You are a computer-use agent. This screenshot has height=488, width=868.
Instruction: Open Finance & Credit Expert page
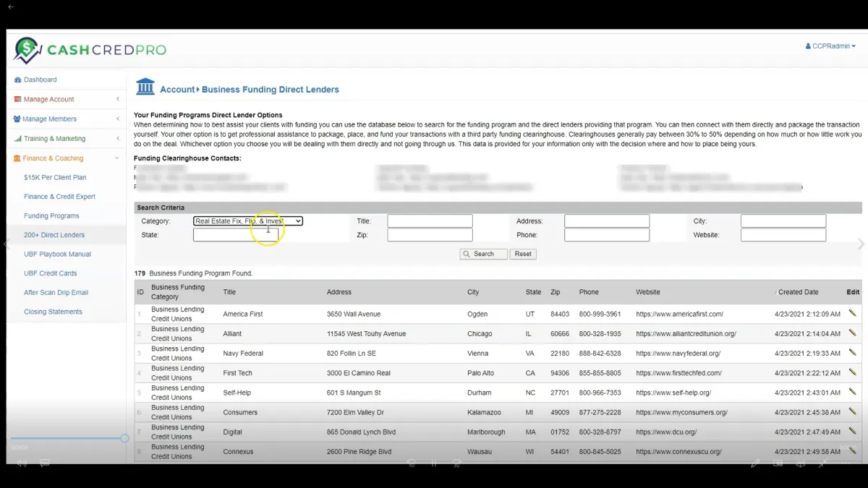(59, 197)
